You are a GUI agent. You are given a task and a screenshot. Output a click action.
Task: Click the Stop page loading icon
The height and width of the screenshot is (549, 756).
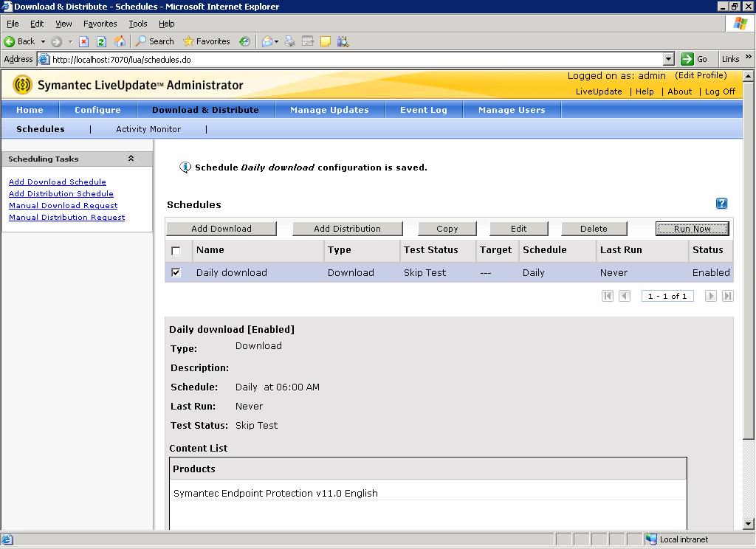(x=84, y=41)
